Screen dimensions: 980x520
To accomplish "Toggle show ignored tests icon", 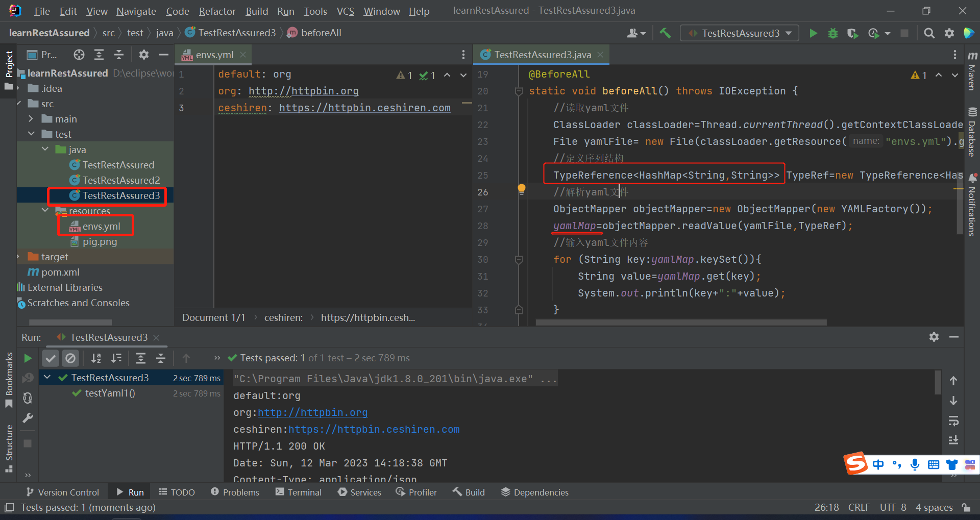I will point(70,358).
